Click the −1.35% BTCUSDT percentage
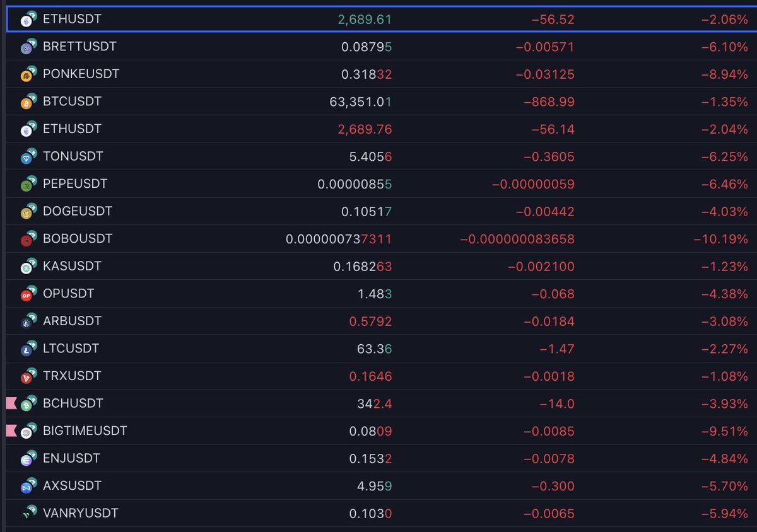This screenshot has height=532, width=757. point(724,101)
